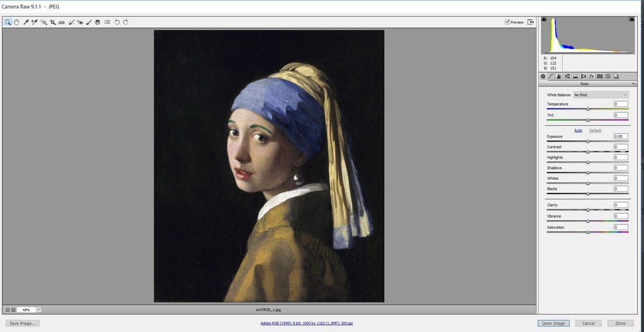Toggle full screen mode icon

pos(531,22)
